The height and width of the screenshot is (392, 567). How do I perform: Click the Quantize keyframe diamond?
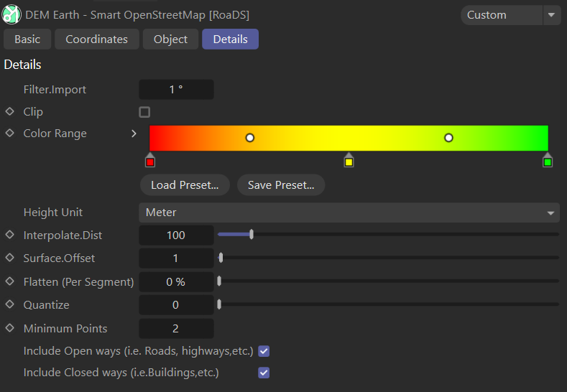(x=10, y=304)
